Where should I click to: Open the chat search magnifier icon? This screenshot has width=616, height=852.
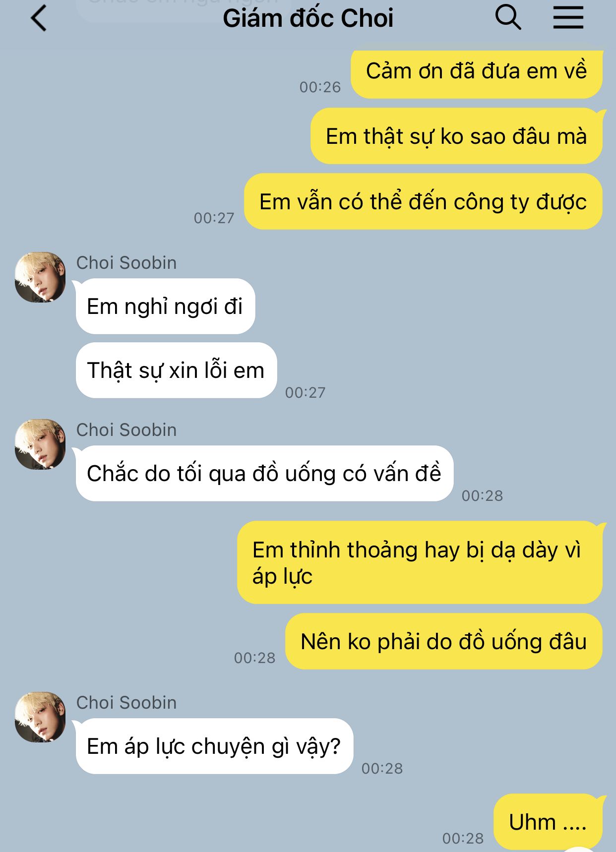[508, 17]
